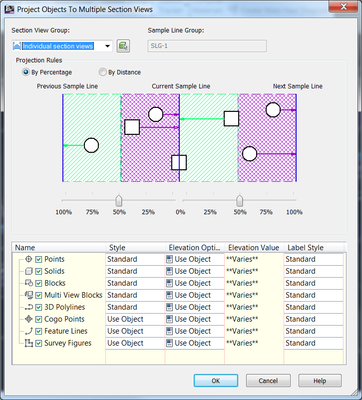The image size is (362, 400).
Task: Click the Style cell for Survey Figures
Action: 135,343
